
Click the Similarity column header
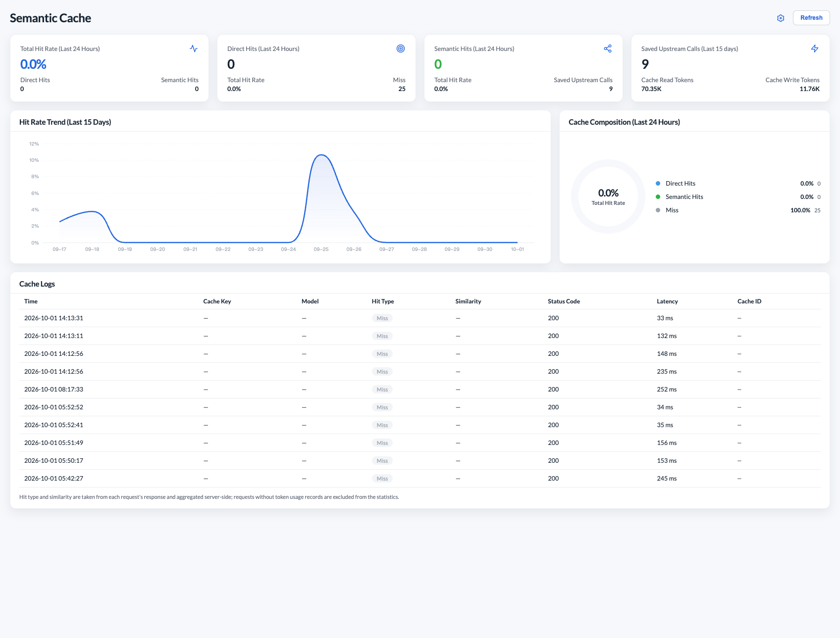pos(468,301)
